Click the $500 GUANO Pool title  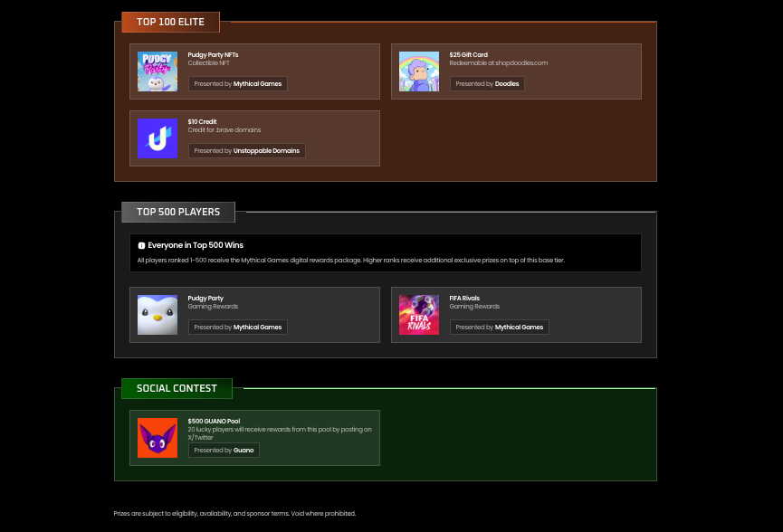click(x=214, y=422)
